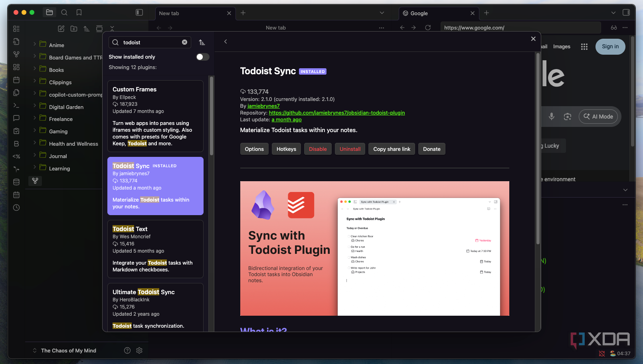Image resolution: width=643 pixels, height=364 pixels.
Task: Reload the Google page
Action: (x=428, y=28)
